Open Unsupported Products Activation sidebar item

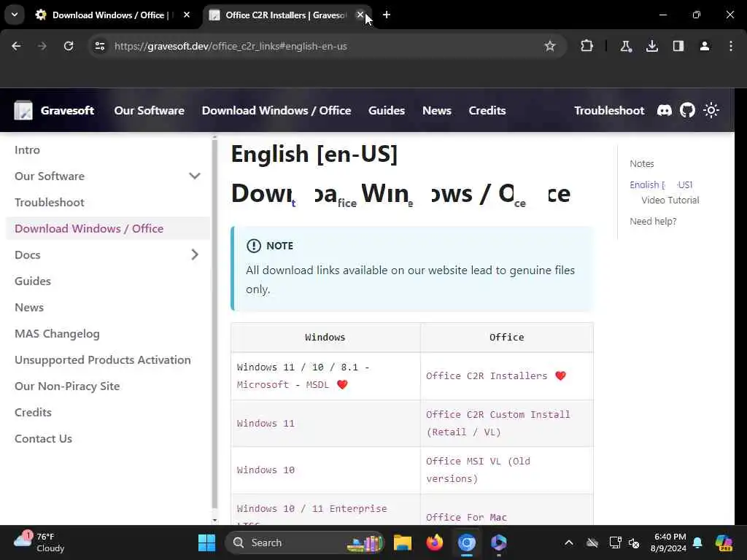(103, 360)
